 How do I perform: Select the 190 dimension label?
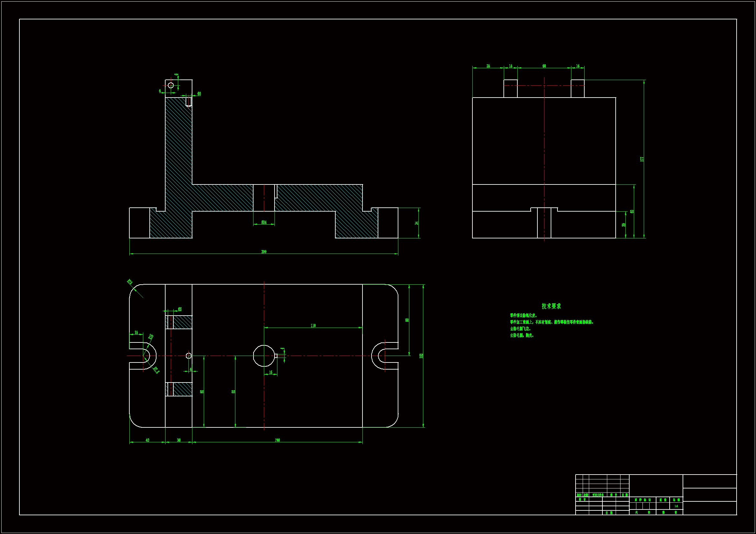[277, 440]
